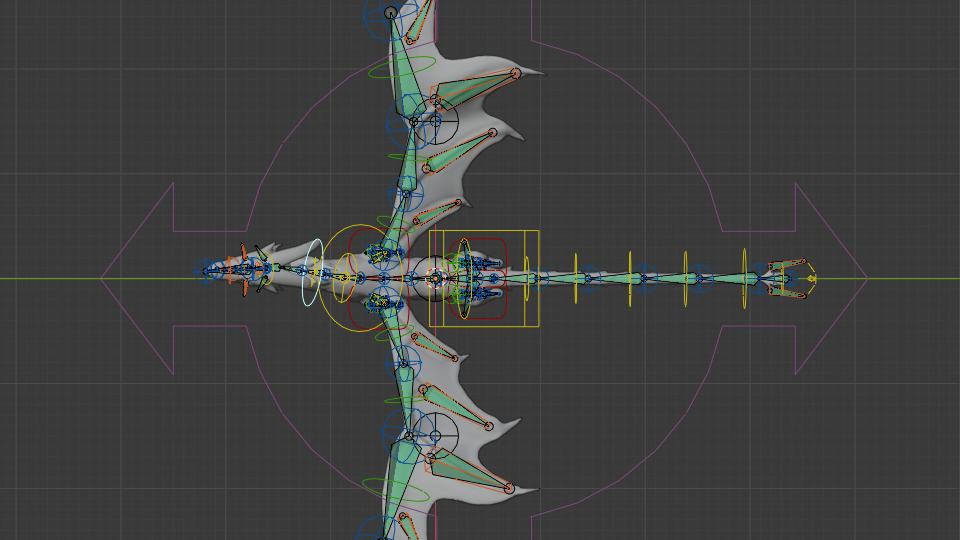Select the 3D cursor at the torso center
The width and height of the screenshot is (960, 540).
[434, 278]
